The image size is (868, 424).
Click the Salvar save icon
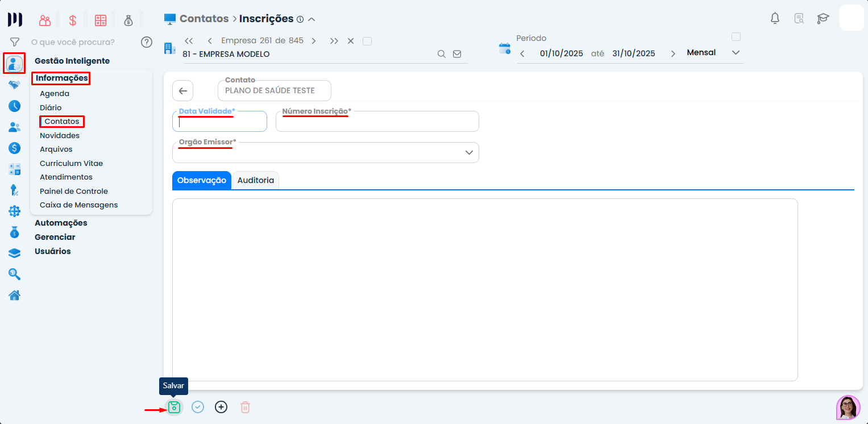click(x=174, y=407)
